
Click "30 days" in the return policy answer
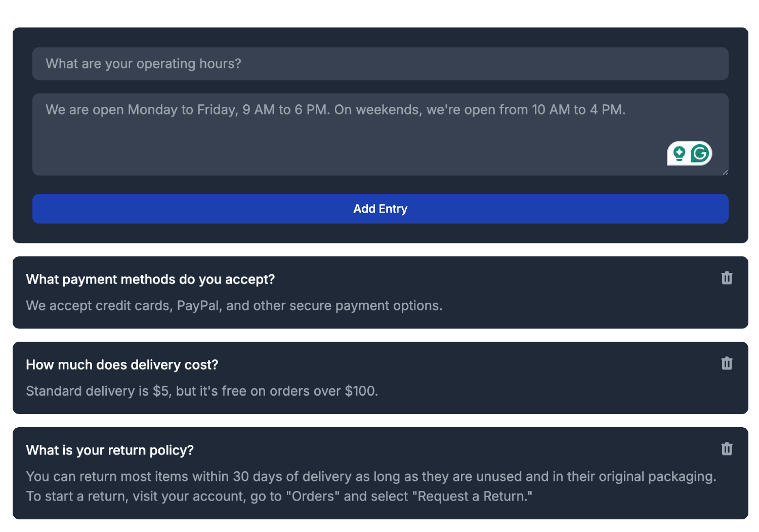click(x=258, y=477)
